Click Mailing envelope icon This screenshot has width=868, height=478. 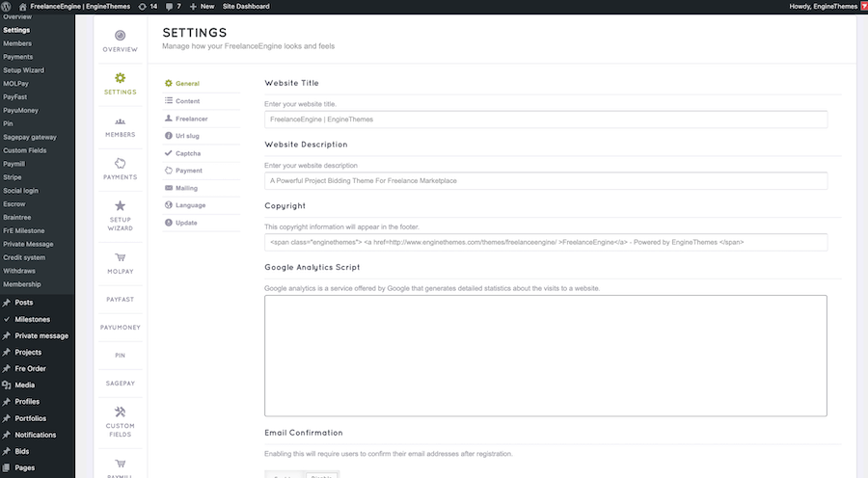pyautogui.click(x=169, y=188)
